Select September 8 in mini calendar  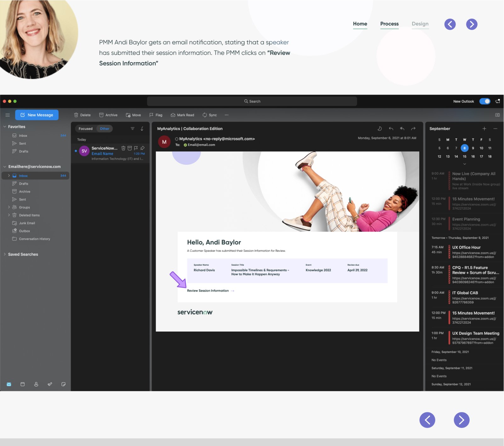tap(465, 148)
